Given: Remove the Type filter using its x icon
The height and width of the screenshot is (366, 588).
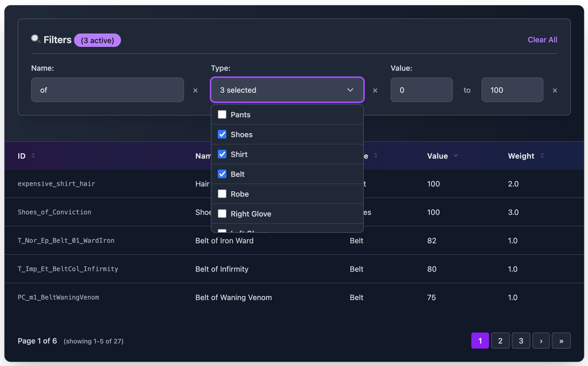Looking at the screenshot, I should tap(375, 90).
